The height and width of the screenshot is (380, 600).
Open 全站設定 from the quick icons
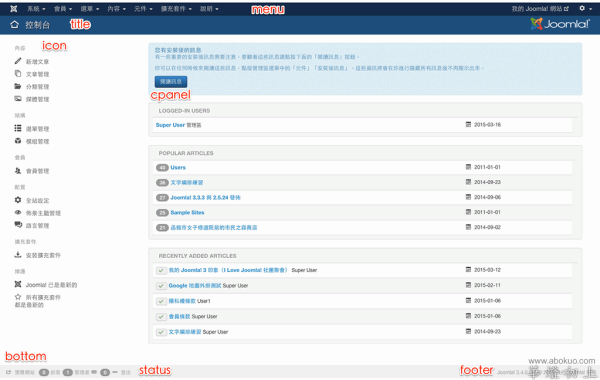pyautogui.click(x=37, y=201)
